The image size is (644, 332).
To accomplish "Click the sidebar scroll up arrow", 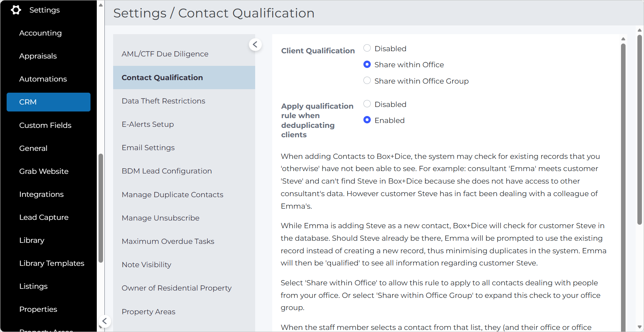I will coord(101,5).
